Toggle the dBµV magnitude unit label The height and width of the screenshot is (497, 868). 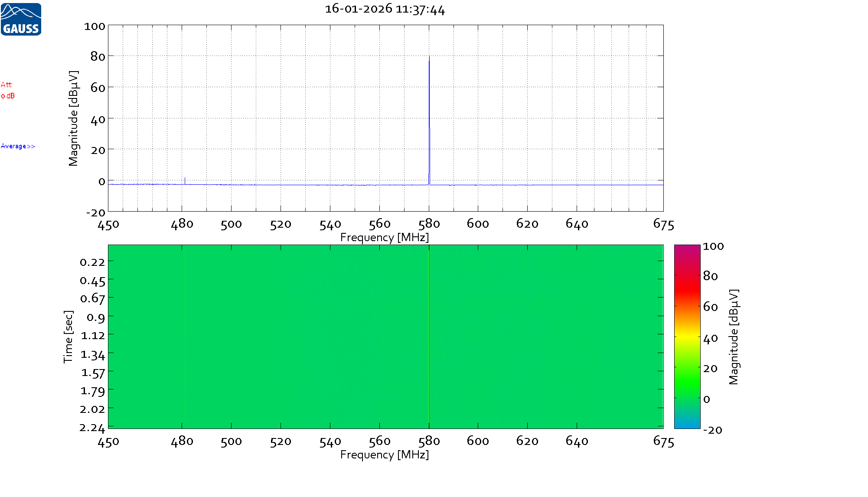tap(74, 117)
